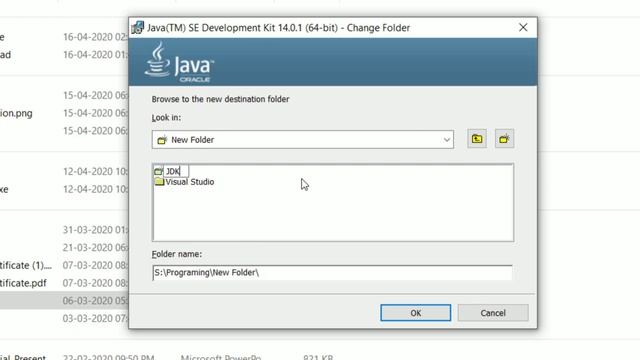Select the 06-03-2020 highlighted row in background window
This screenshot has width=640, height=360.
click(64, 300)
